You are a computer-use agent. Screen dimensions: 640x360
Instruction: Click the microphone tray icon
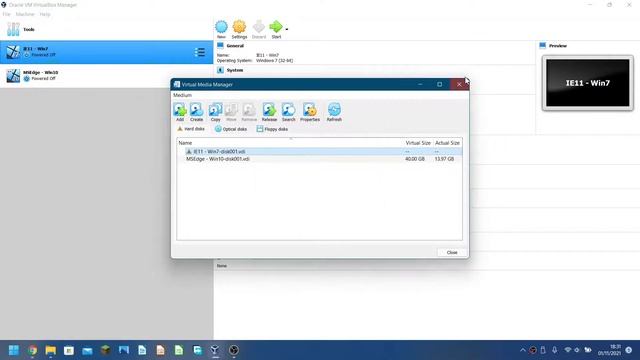(x=554, y=350)
